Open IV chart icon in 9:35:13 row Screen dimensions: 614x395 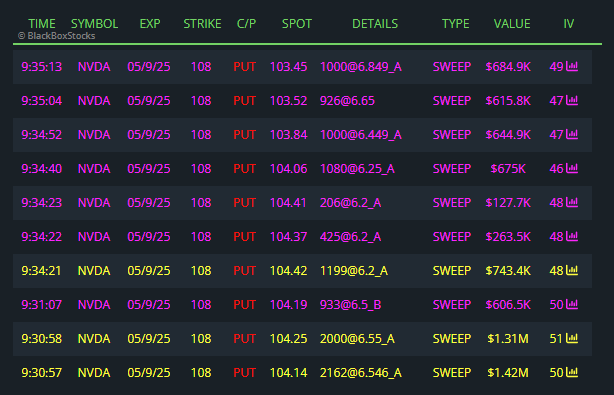coord(572,66)
